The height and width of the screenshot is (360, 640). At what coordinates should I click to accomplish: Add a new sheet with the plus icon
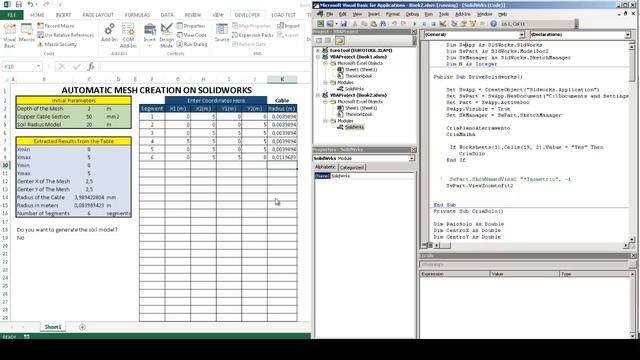(82, 327)
